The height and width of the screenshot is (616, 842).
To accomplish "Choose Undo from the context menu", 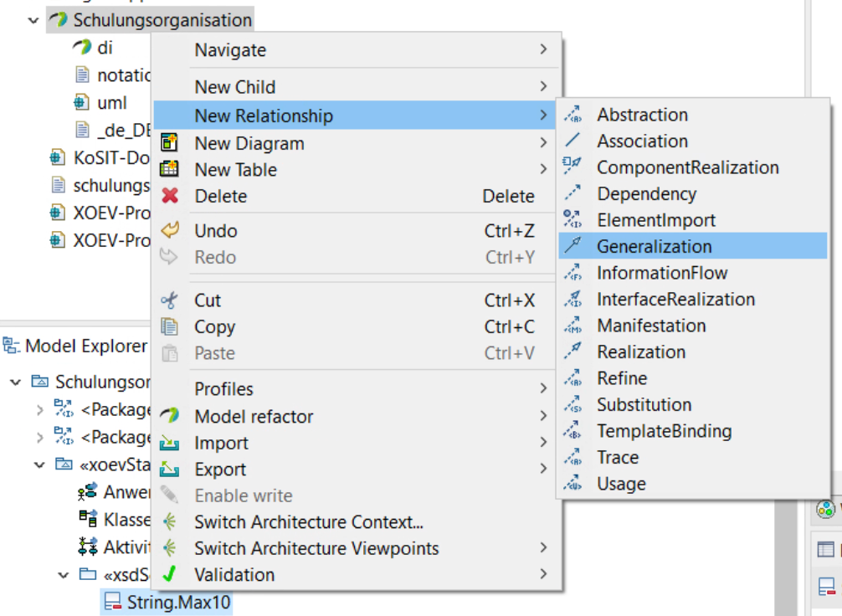I will pos(355,230).
